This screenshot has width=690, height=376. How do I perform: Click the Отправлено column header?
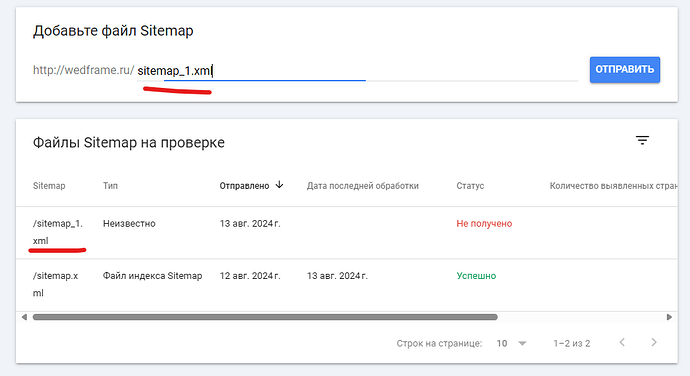click(244, 186)
